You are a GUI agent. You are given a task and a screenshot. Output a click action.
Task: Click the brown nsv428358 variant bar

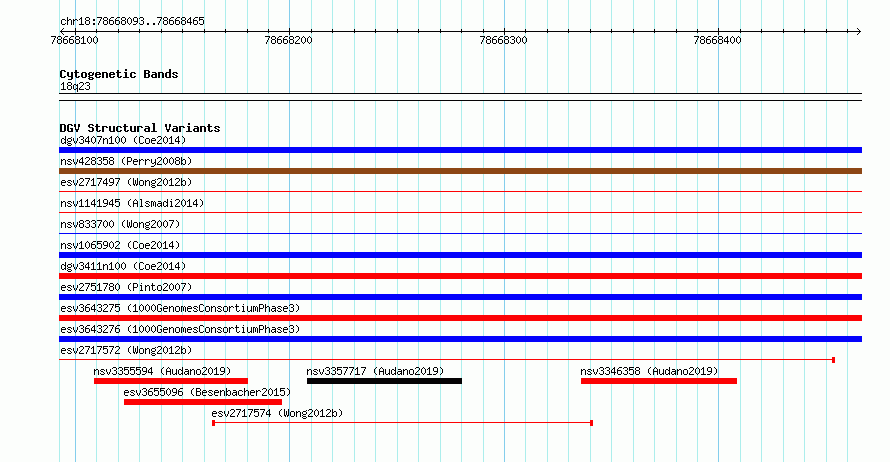point(460,171)
